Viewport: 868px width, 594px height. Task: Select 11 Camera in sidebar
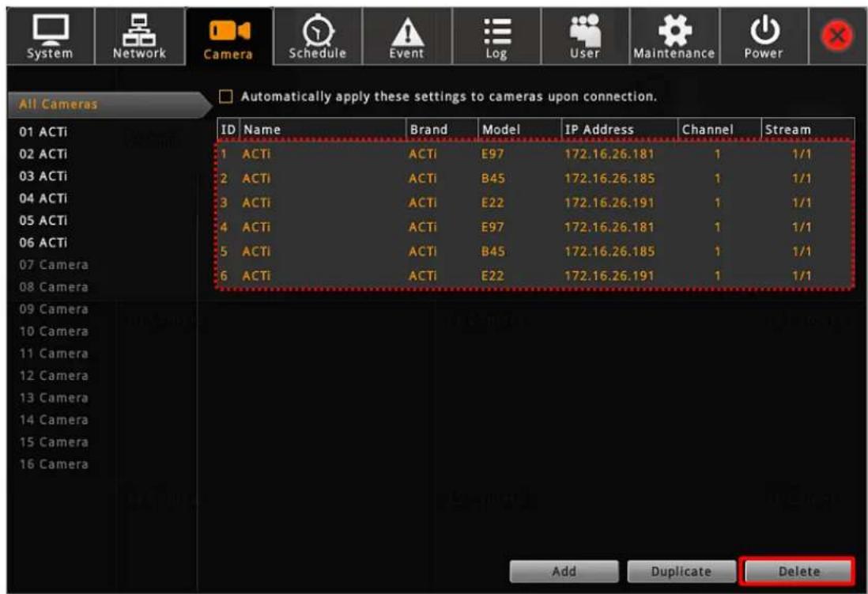click(54, 354)
